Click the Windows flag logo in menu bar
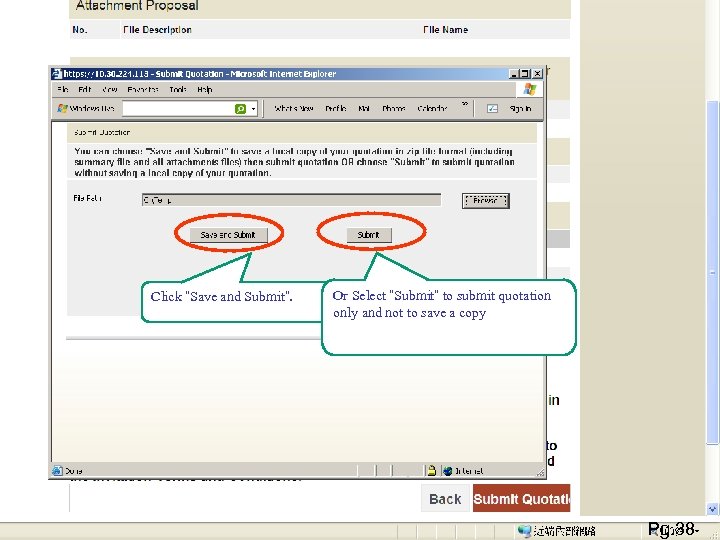Screen dimensions: 720x540 point(529,90)
